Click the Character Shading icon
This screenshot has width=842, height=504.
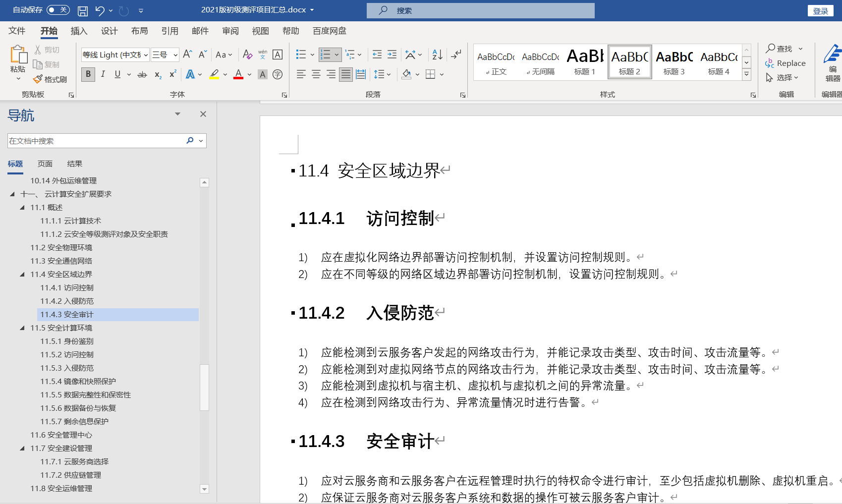click(263, 74)
